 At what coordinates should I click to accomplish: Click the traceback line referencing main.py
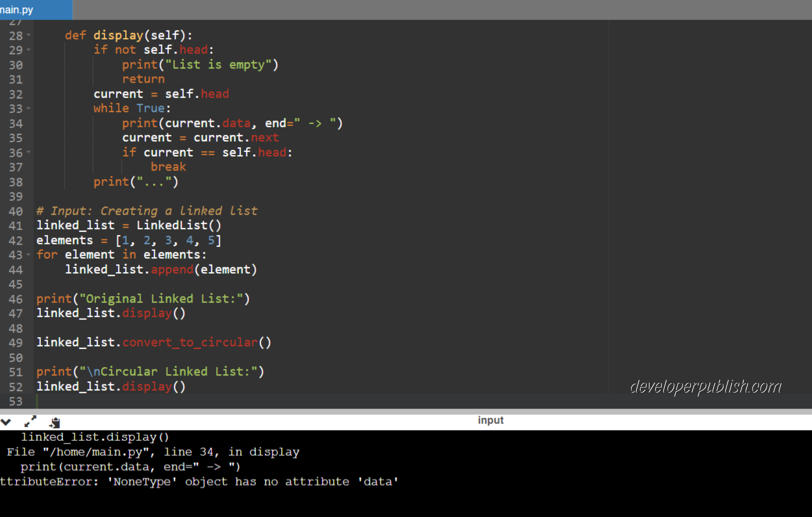point(152,451)
